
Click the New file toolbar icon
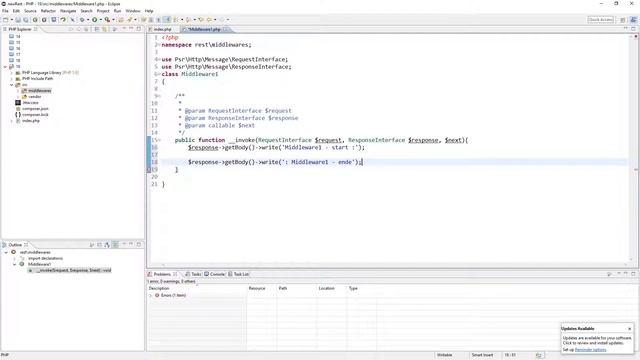point(6,20)
